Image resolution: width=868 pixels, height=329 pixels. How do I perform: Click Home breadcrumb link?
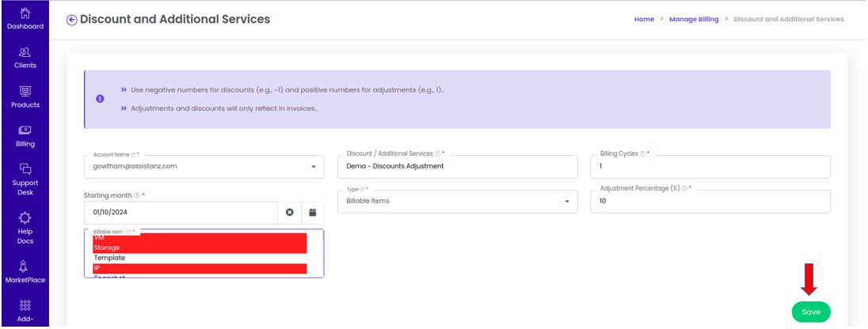point(644,19)
